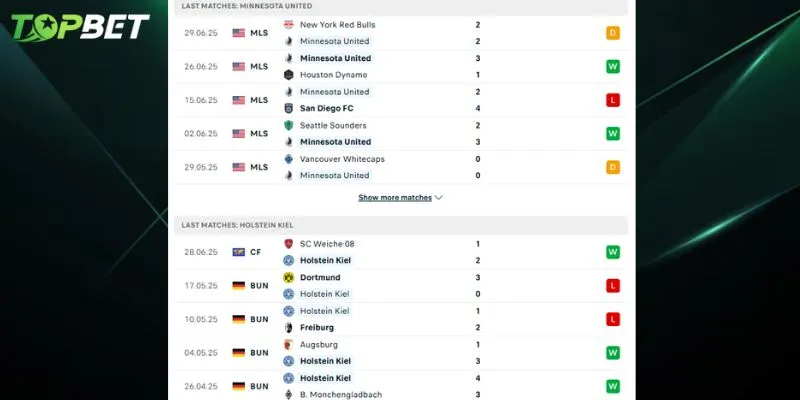This screenshot has height=400, width=800.
Task: Open the B. Monchengladbach team name
Action: pyautogui.click(x=341, y=394)
